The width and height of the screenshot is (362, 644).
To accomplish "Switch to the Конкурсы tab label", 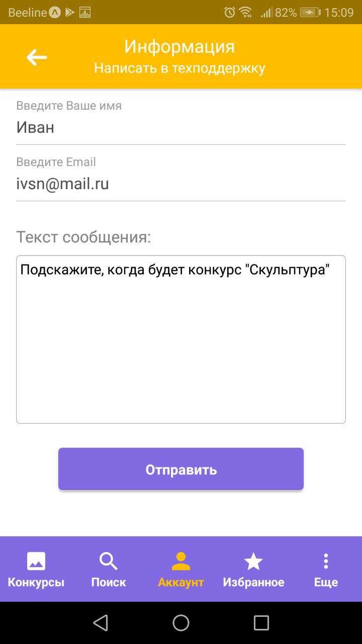I will pyautogui.click(x=36, y=583).
